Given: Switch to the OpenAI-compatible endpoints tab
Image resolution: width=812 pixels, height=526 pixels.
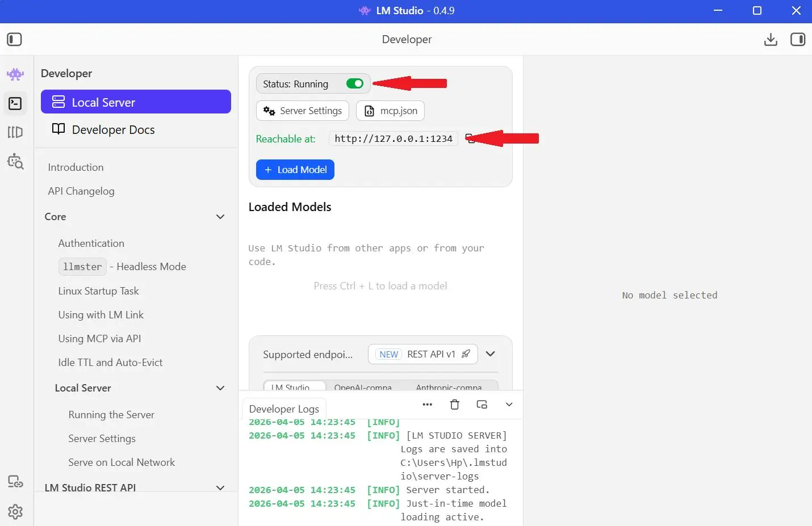Looking at the screenshot, I should click(363, 387).
